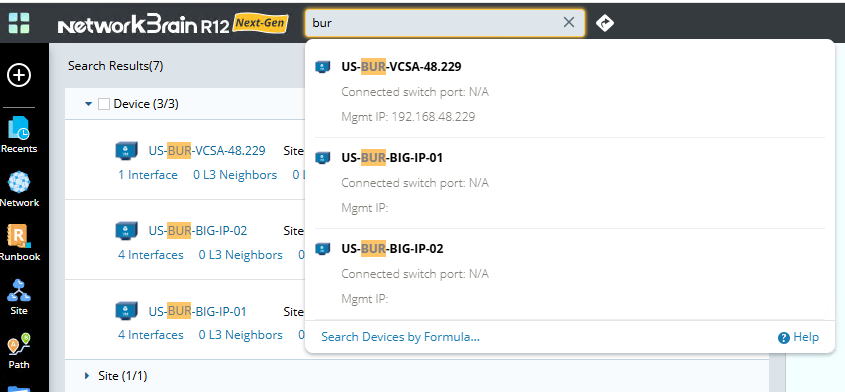Open the Network sidebar panel
This screenshot has height=392, width=845.
[19, 189]
